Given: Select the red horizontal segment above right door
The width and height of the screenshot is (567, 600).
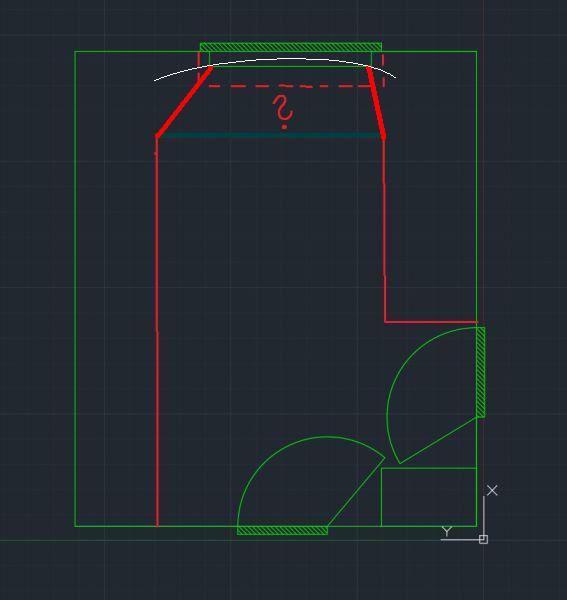Looking at the screenshot, I should coord(431,322).
